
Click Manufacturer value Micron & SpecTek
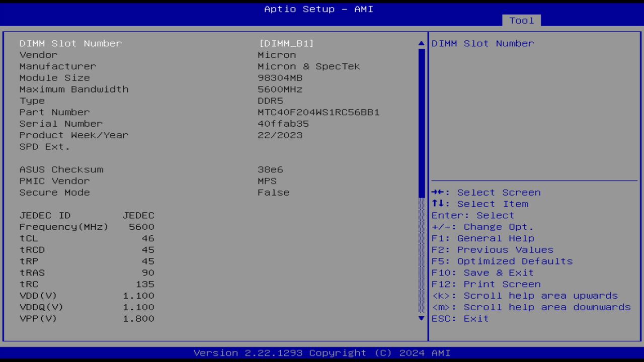tap(309, 66)
